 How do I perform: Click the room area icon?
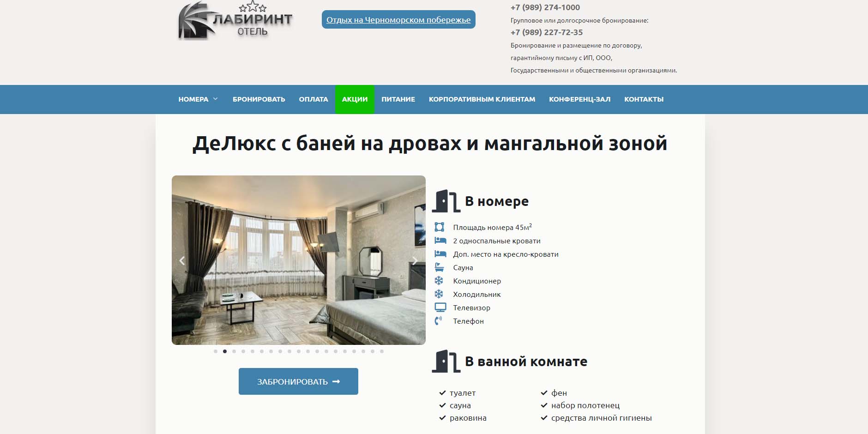(439, 227)
